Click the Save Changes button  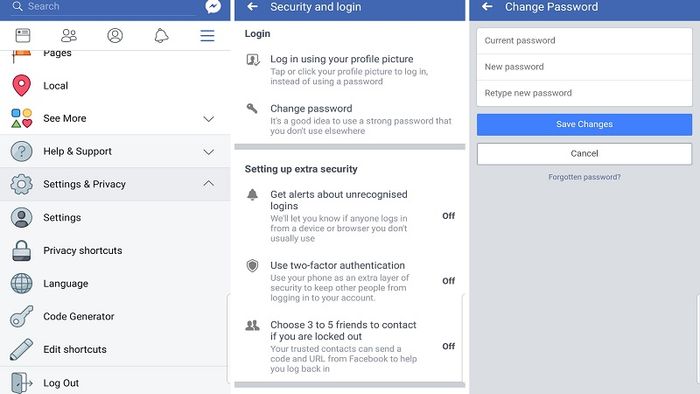584,124
